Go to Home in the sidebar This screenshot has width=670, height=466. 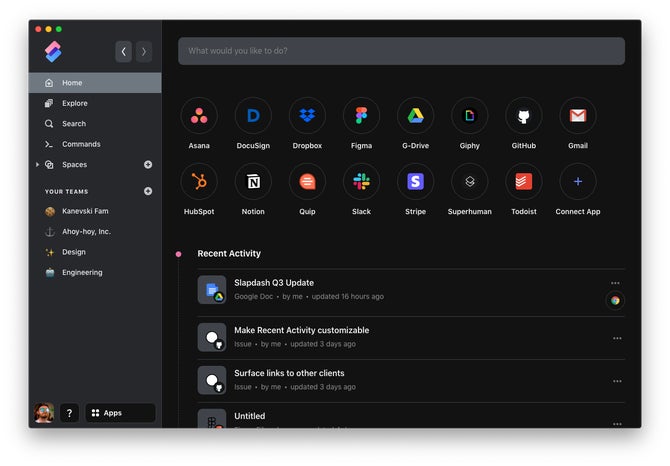(95, 83)
